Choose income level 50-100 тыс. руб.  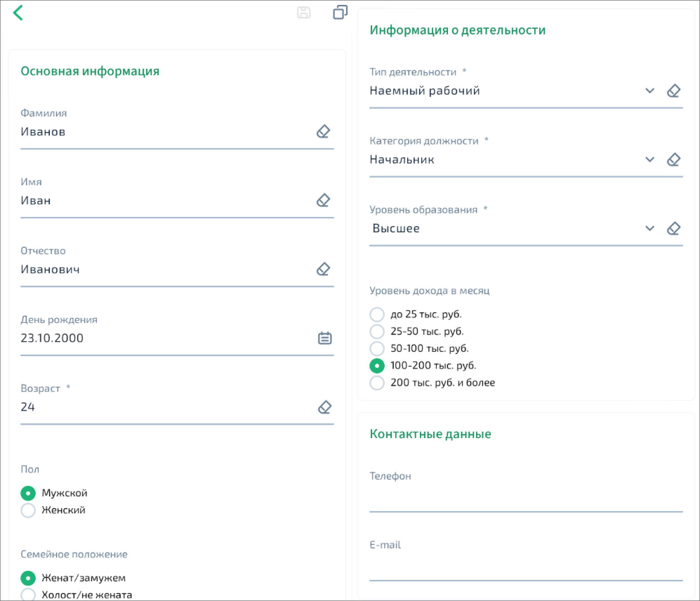click(377, 349)
